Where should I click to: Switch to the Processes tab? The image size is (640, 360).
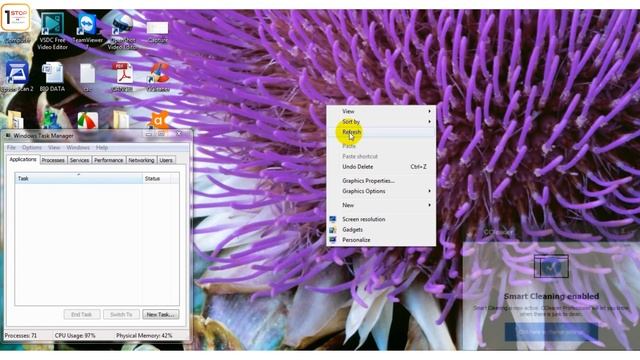(53, 160)
